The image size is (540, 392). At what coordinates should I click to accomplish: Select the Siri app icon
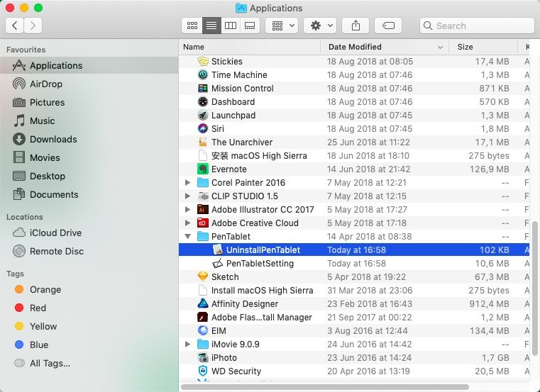pyautogui.click(x=203, y=128)
